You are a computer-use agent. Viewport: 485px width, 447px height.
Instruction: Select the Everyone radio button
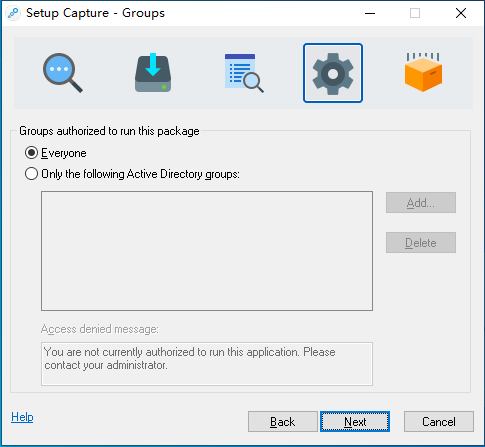coord(31,153)
